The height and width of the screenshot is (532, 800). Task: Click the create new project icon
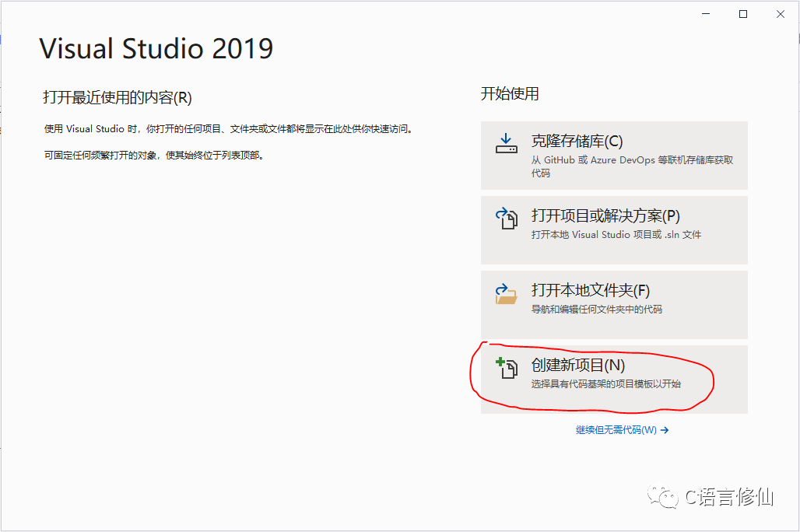coord(506,368)
